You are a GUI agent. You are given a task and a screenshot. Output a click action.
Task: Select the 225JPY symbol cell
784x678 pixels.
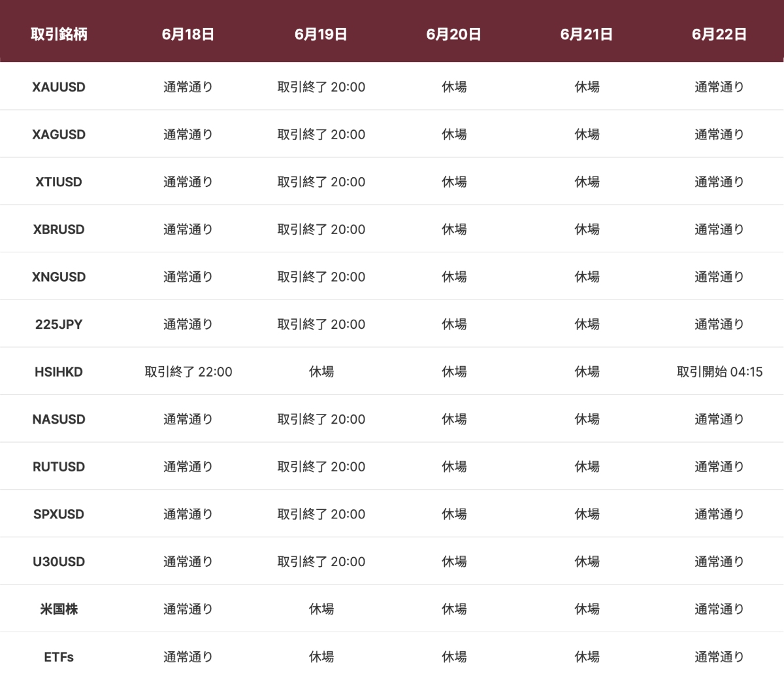[59, 324]
